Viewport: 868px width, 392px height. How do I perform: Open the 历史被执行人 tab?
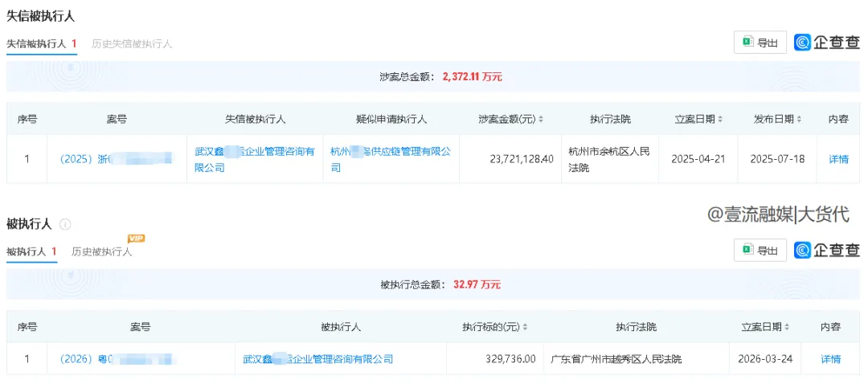coord(101,252)
